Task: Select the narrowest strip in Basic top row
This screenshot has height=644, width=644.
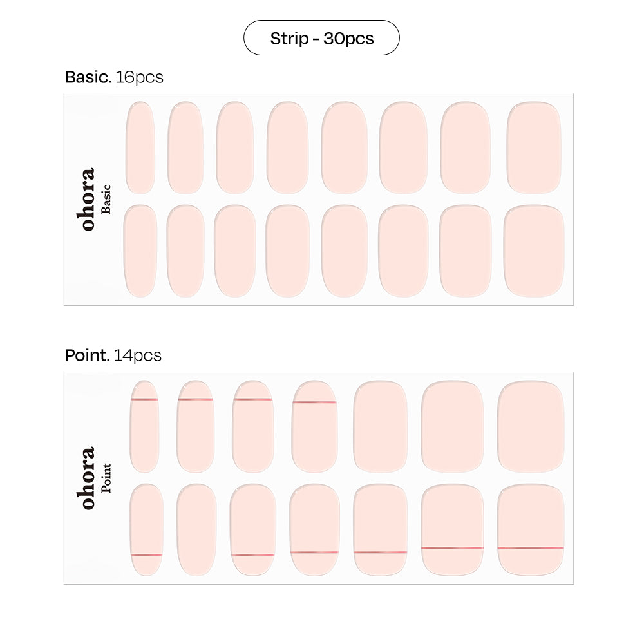Action: (x=140, y=147)
